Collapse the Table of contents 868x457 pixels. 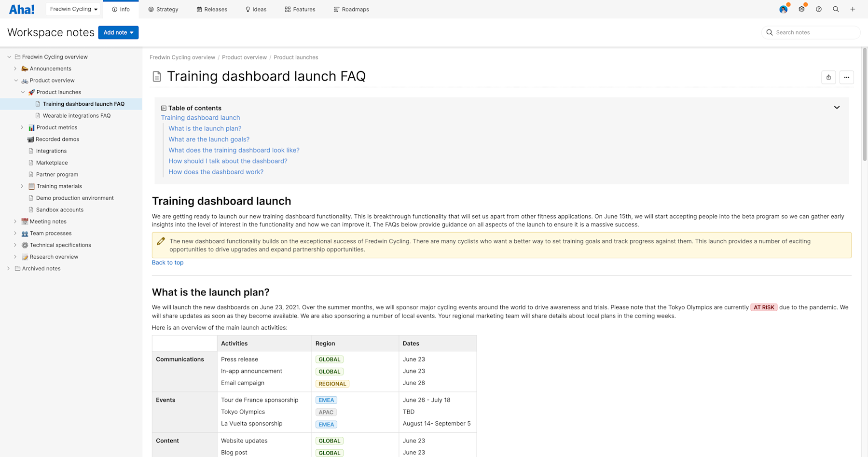pyautogui.click(x=837, y=108)
